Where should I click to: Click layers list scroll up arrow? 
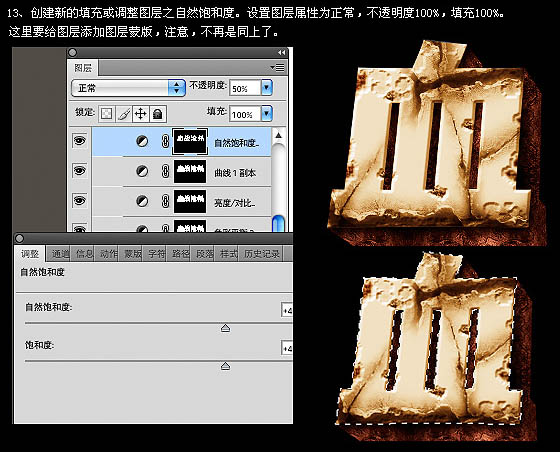coord(278,135)
